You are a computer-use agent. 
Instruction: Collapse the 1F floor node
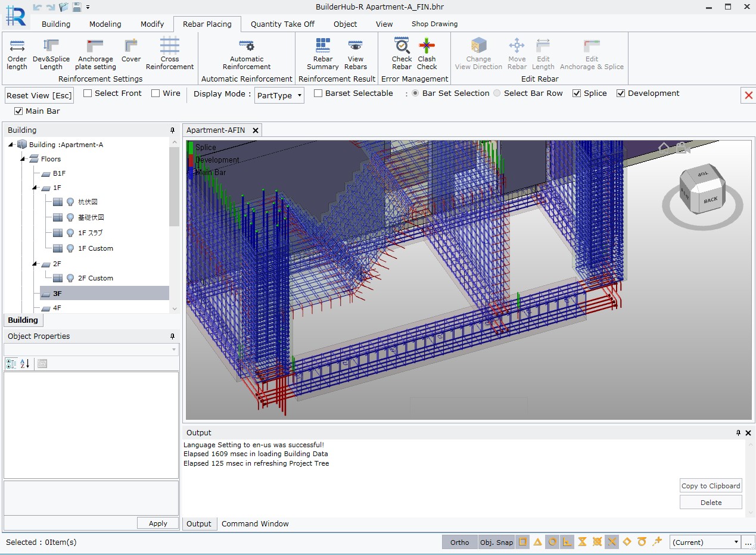tap(35, 188)
